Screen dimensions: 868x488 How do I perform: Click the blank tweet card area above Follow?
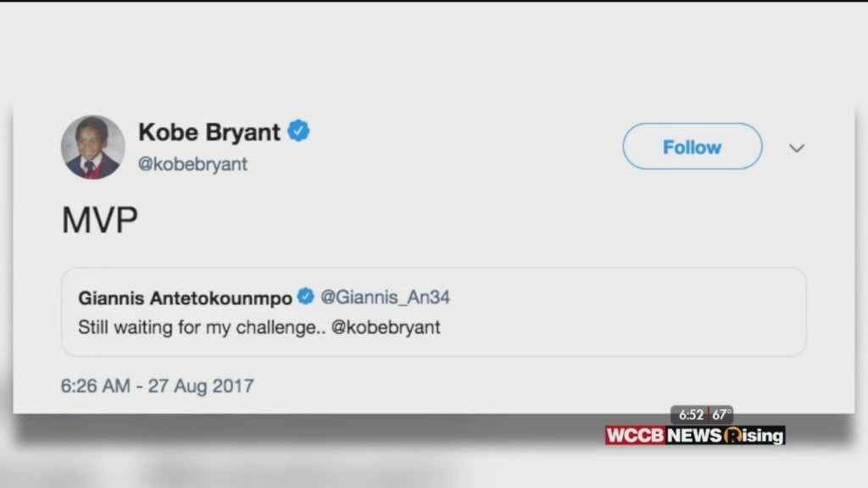point(692,112)
